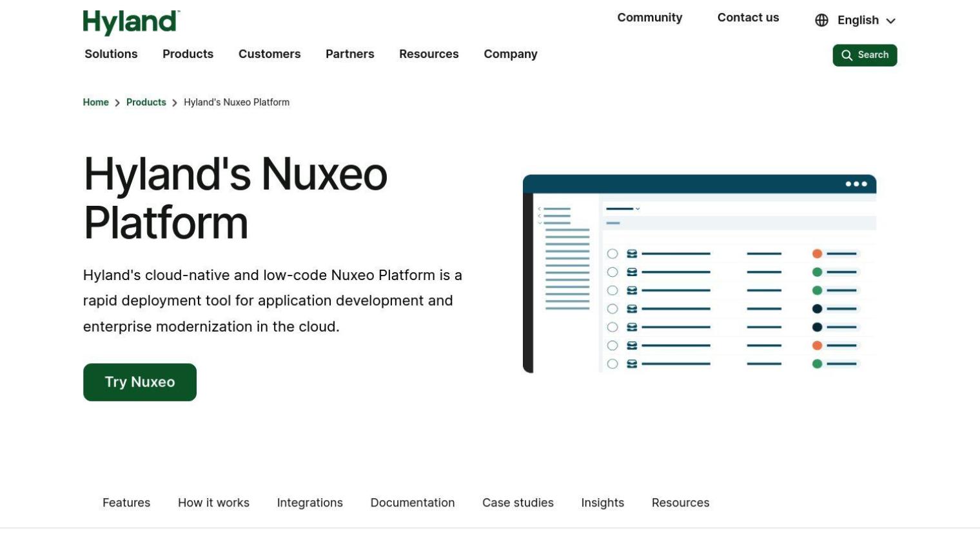Expand the English language dropdown chevron
Viewport: 980px width, 551px height.
(891, 21)
